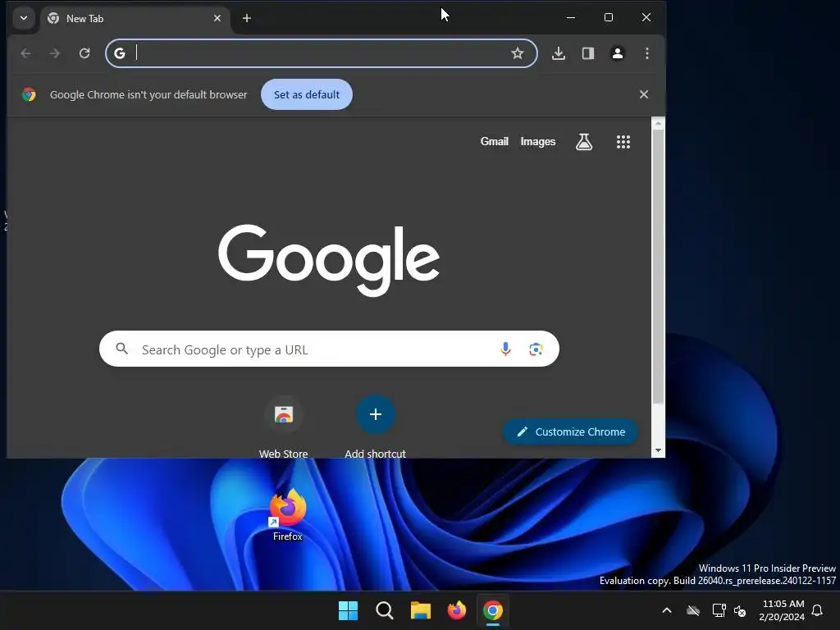
Task: Click Set as default button
Action: click(307, 94)
